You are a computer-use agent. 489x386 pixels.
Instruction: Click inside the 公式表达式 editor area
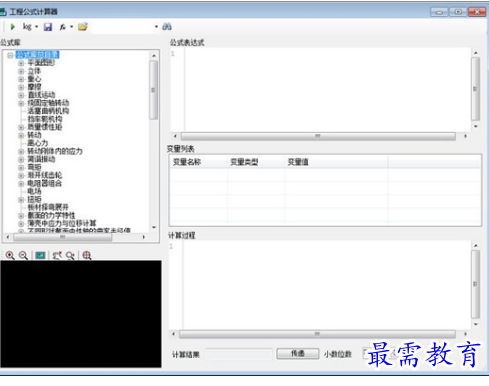[327, 90]
